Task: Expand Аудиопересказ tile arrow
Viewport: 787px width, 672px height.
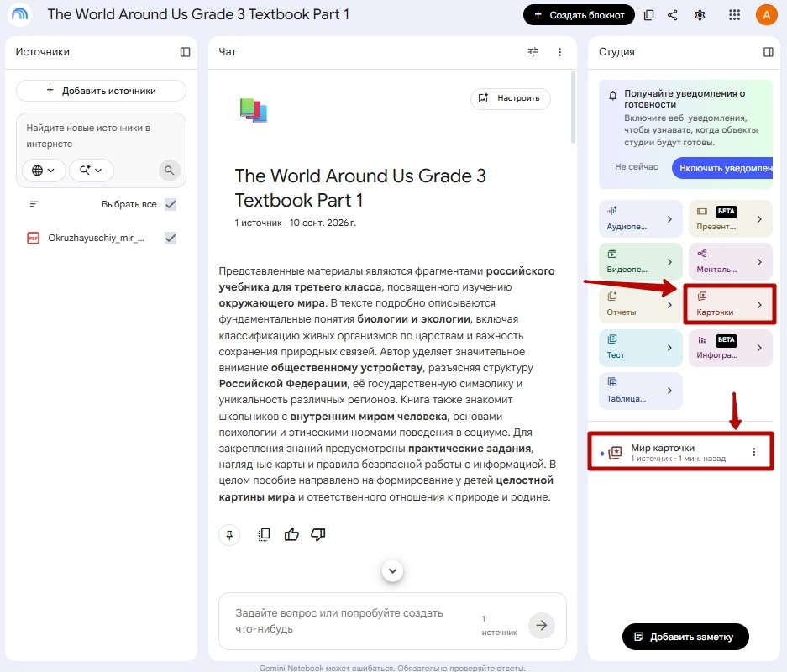Action: pyautogui.click(x=669, y=219)
